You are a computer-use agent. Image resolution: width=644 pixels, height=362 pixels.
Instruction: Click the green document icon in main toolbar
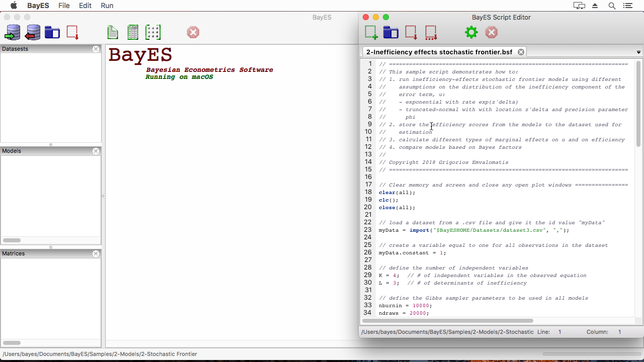click(x=113, y=32)
